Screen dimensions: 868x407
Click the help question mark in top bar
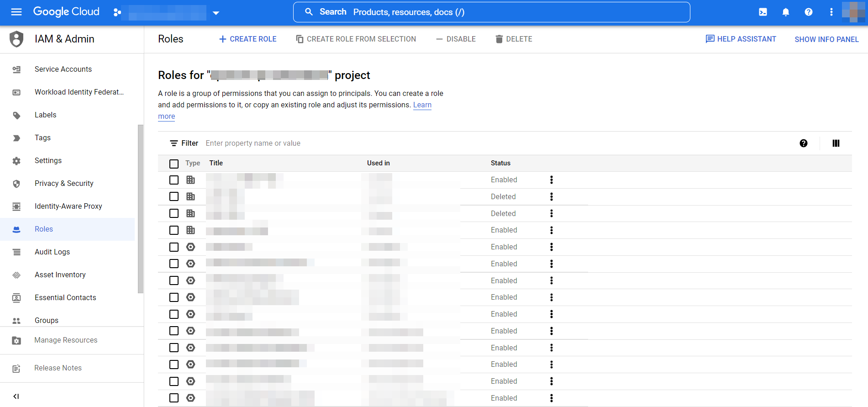[x=808, y=12]
